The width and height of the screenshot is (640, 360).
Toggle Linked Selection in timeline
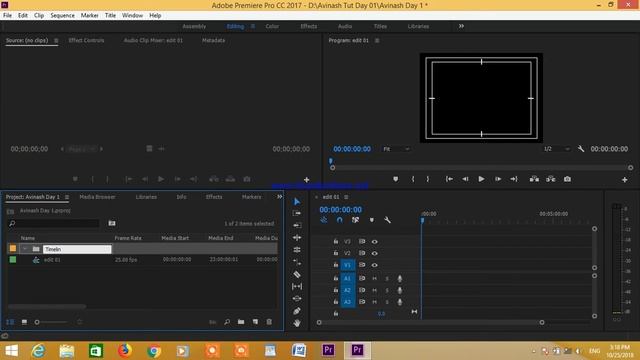tap(356, 220)
